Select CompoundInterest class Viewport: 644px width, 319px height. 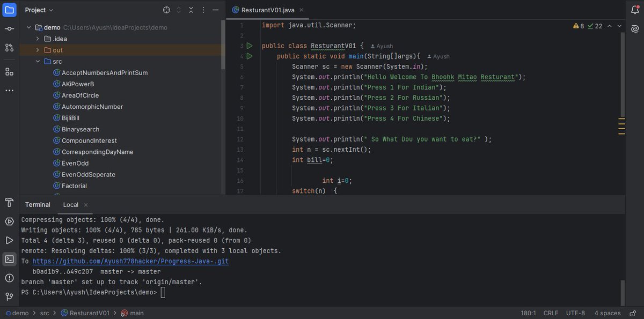pos(84,140)
